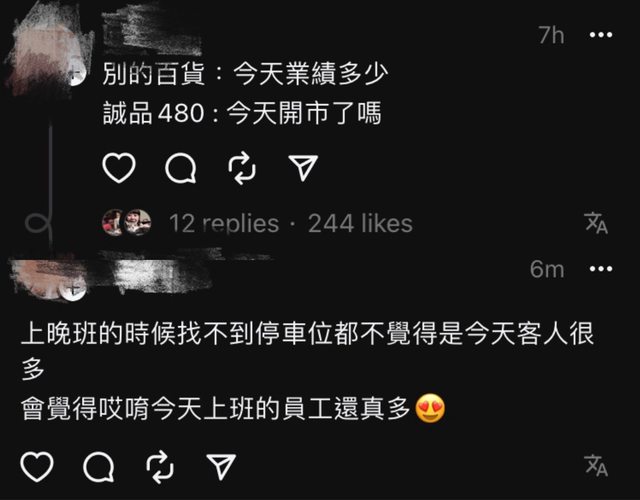Open comment icon on the 7h post
The image size is (640, 500).
click(x=181, y=168)
